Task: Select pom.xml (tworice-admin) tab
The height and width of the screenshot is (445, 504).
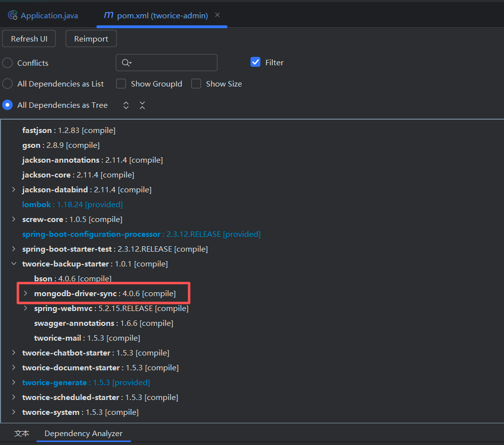Action: point(162,15)
